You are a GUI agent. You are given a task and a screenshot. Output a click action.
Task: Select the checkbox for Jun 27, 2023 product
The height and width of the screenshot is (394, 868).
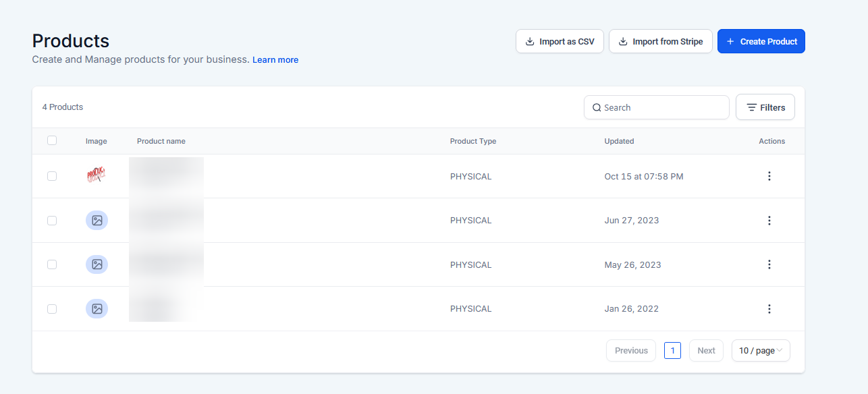coord(52,221)
